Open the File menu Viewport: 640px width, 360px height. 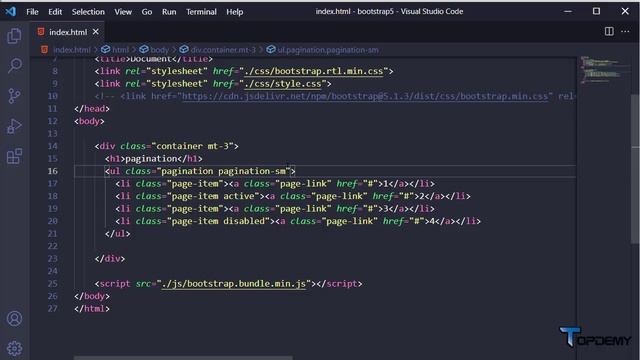[x=32, y=12]
